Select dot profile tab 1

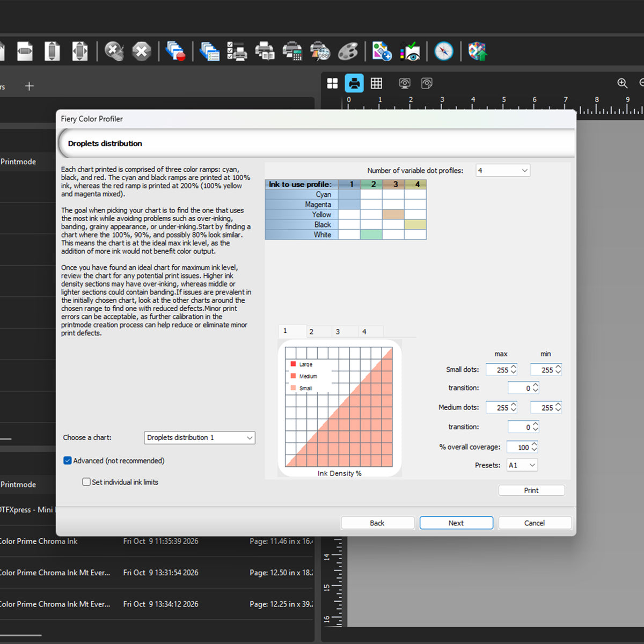pos(292,331)
